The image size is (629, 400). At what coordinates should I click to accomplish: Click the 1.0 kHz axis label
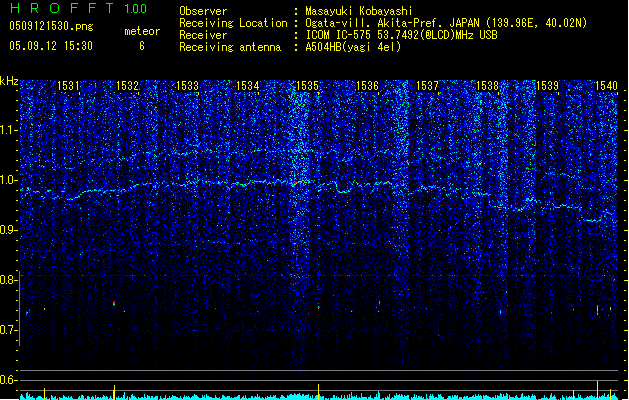click(9, 180)
